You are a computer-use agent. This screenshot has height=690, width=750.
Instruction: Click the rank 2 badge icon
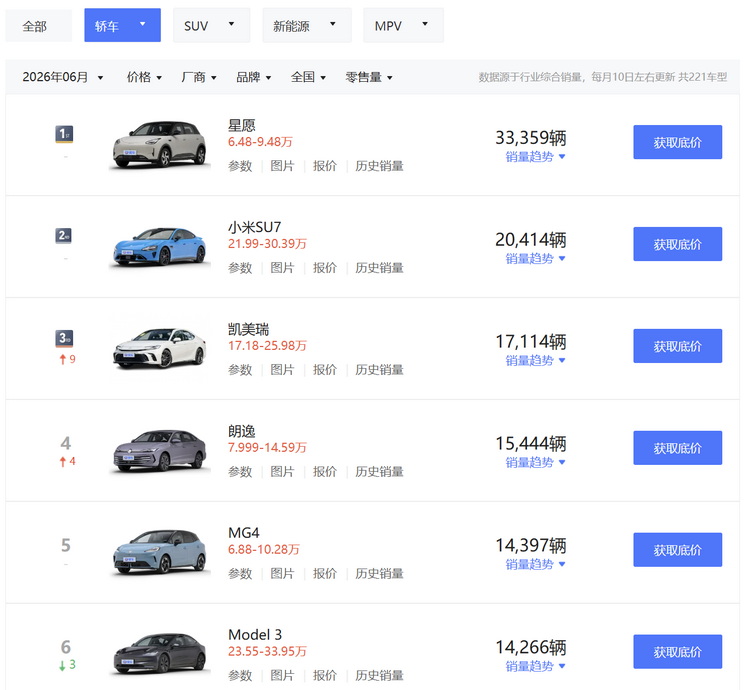click(64, 236)
